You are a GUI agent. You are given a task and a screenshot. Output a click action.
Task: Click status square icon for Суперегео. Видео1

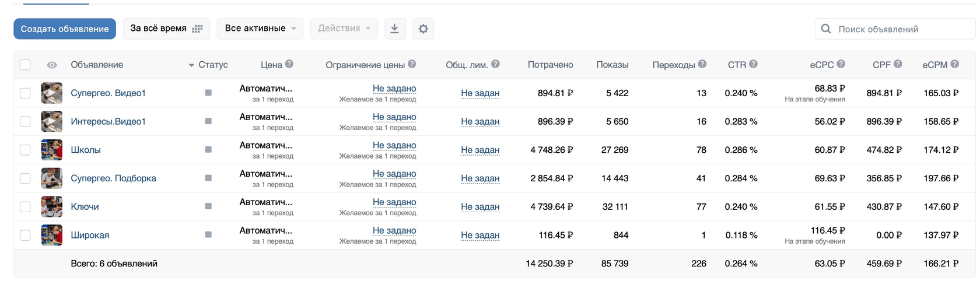coord(208,93)
